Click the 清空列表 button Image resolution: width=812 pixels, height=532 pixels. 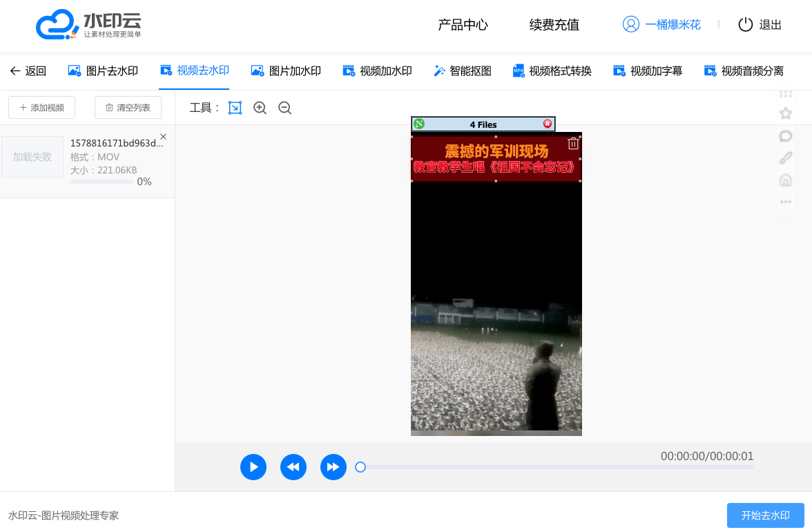click(x=128, y=107)
